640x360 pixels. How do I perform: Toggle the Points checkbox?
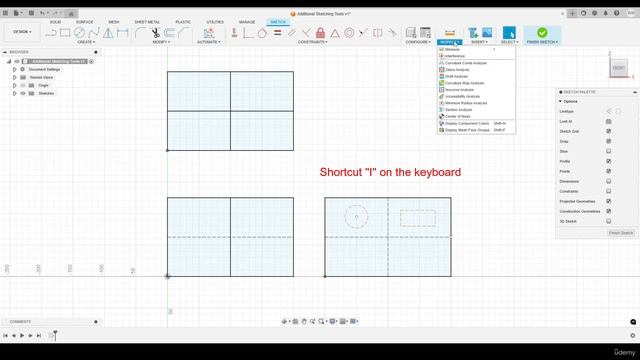click(x=609, y=171)
